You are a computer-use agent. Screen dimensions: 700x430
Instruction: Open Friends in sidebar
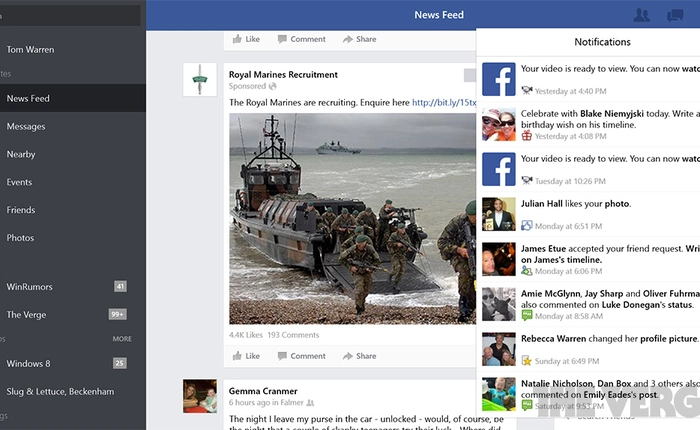coord(73,210)
